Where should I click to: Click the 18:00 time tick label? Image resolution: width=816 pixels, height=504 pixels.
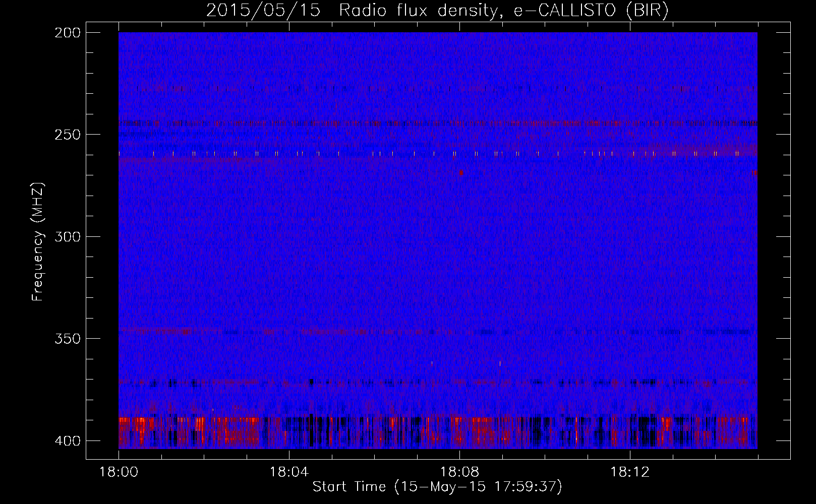tap(119, 472)
